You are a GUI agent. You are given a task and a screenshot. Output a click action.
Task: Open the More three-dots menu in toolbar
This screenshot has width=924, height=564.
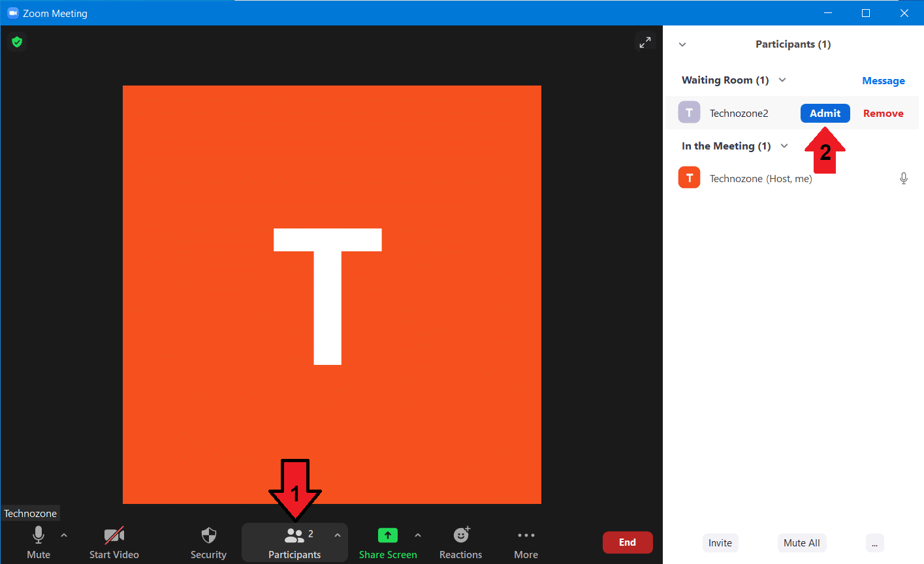pos(526,535)
